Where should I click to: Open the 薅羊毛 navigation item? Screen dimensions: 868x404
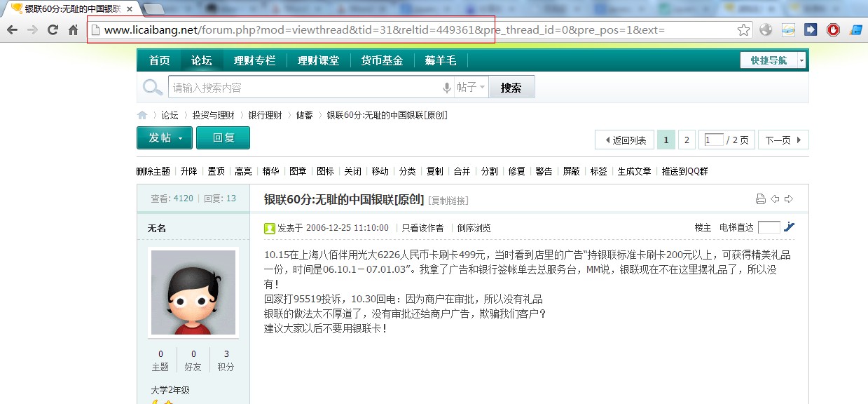click(x=440, y=60)
